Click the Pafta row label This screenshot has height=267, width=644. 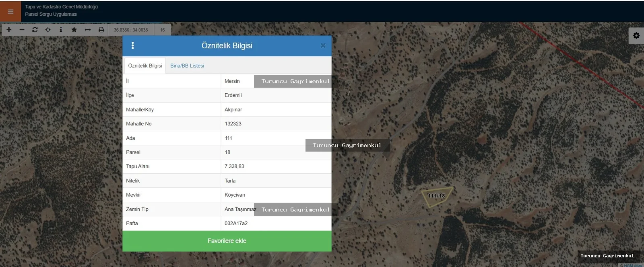tap(132, 224)
